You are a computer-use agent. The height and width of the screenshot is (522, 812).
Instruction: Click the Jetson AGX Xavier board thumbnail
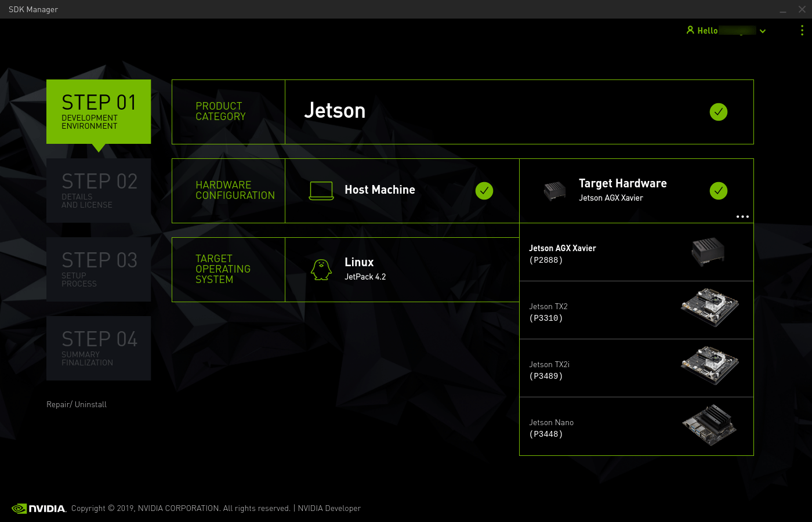point(709,251)
